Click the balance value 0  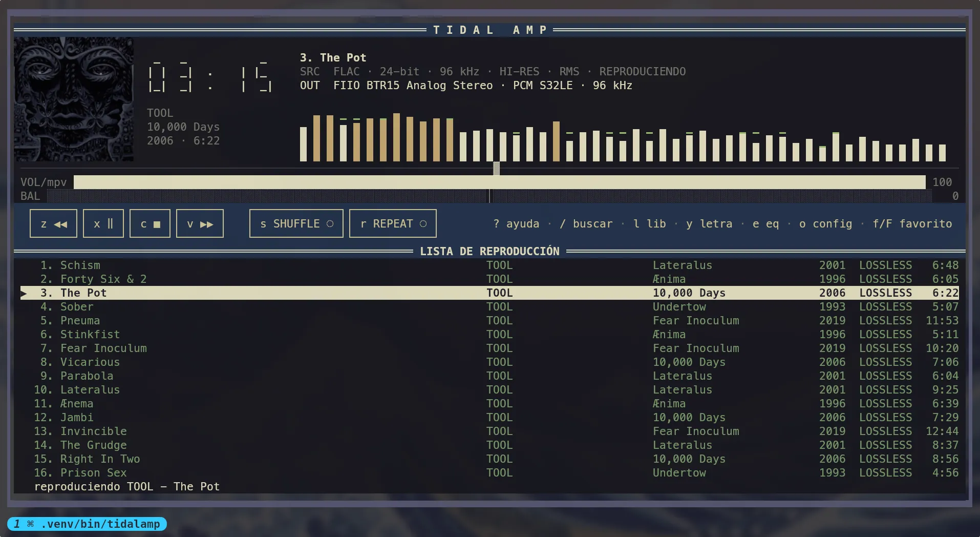[x=955, y=196]
